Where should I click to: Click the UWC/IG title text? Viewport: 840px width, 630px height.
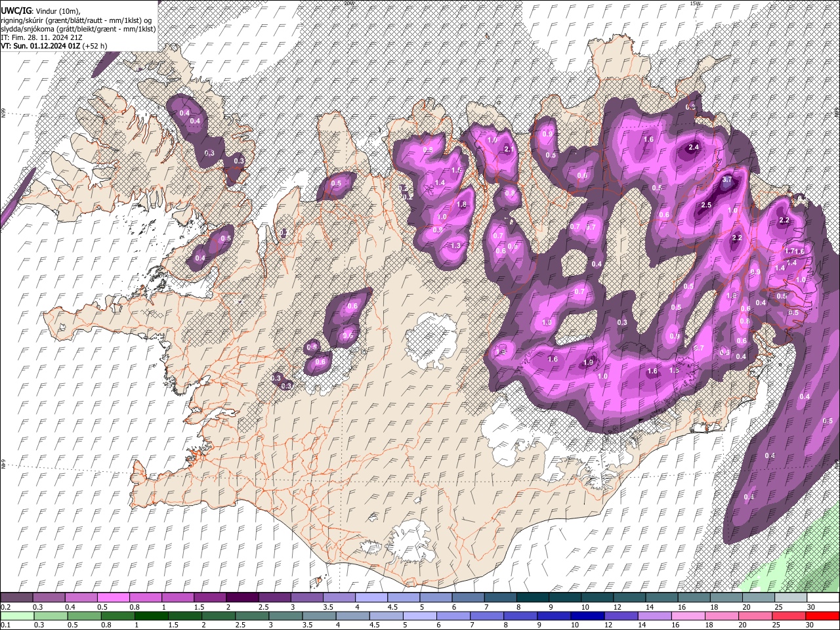(x=16, y=10)
